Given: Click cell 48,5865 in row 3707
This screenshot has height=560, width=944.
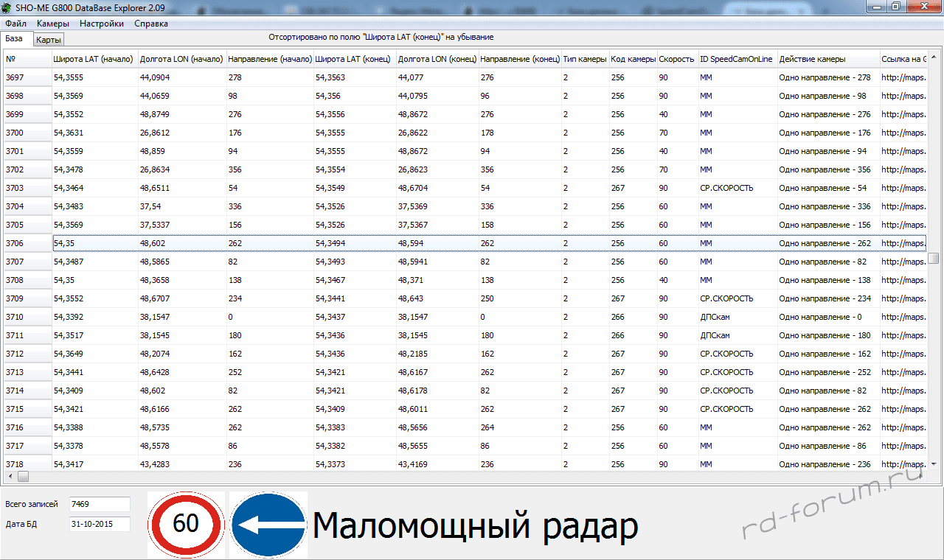Looking at the screenshot, I should coord(181,262).
